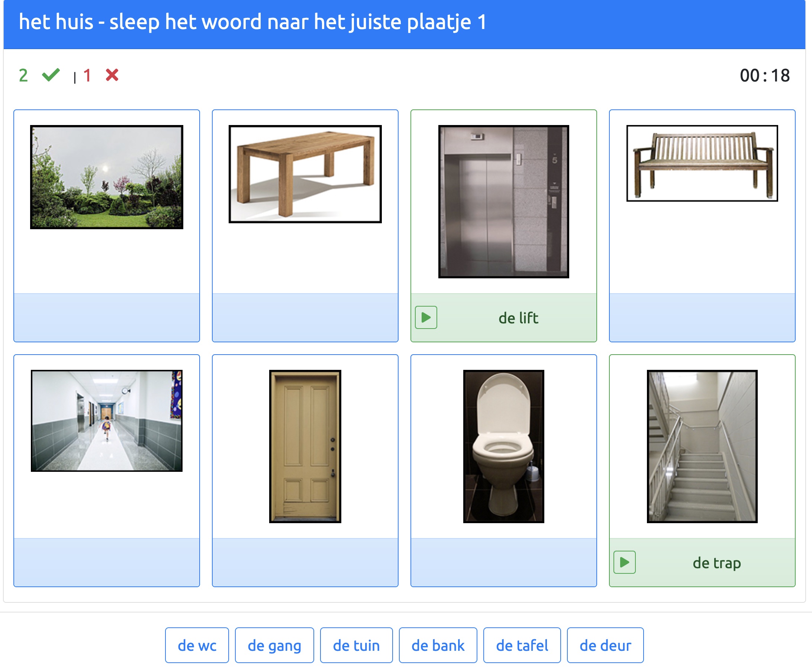
Task: Select the 'de wc' word button
Action: [x=197, y=645]
